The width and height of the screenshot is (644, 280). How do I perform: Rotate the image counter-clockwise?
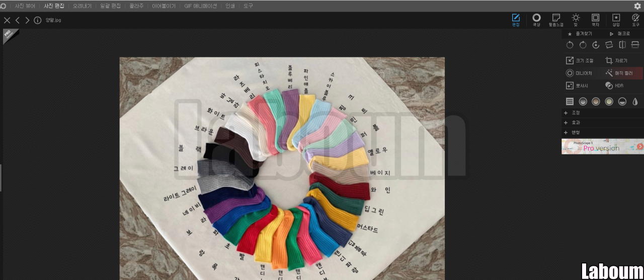point(570,45)
